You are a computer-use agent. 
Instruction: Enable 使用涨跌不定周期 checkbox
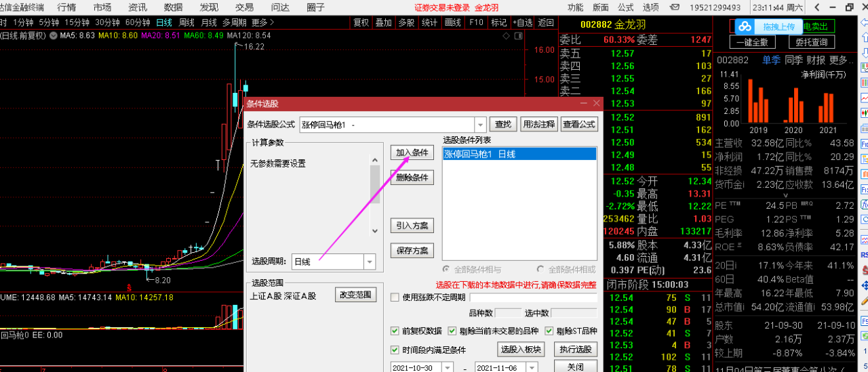coord(395,297)
